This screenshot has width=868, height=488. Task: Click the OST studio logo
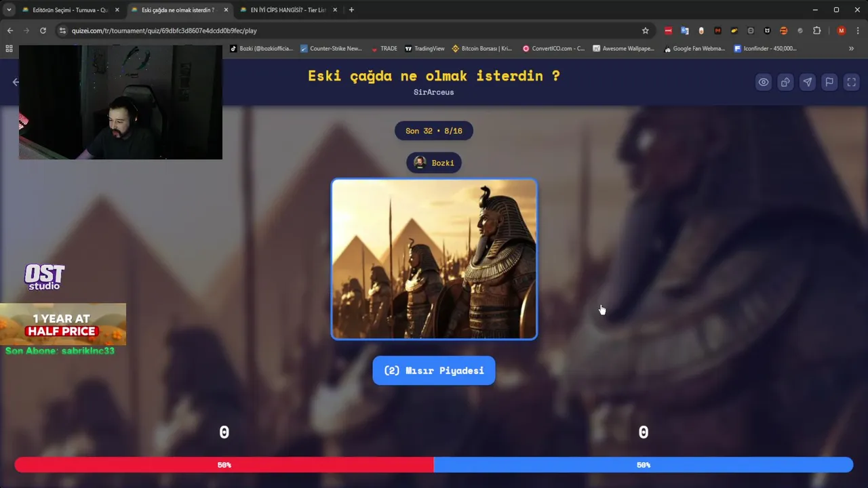(x=44, y=277)
